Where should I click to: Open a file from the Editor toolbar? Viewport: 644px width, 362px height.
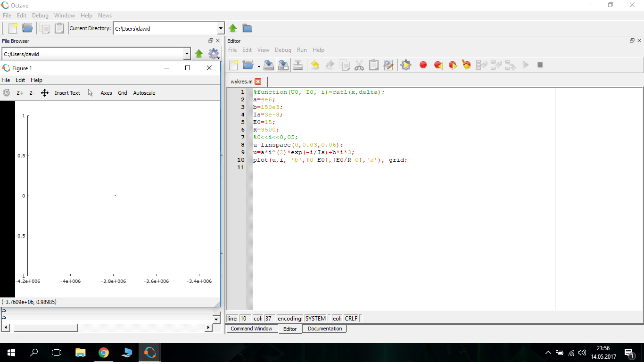pos(248,65)
